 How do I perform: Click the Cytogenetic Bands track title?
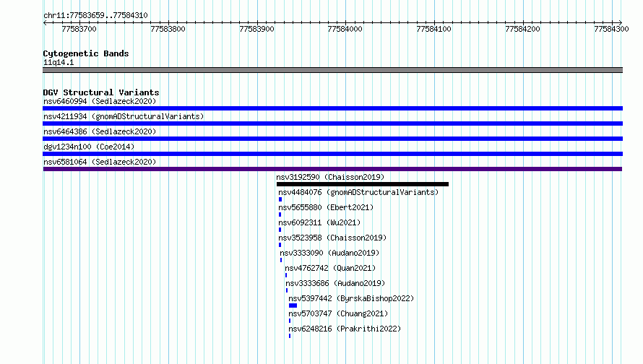(86, 53)
